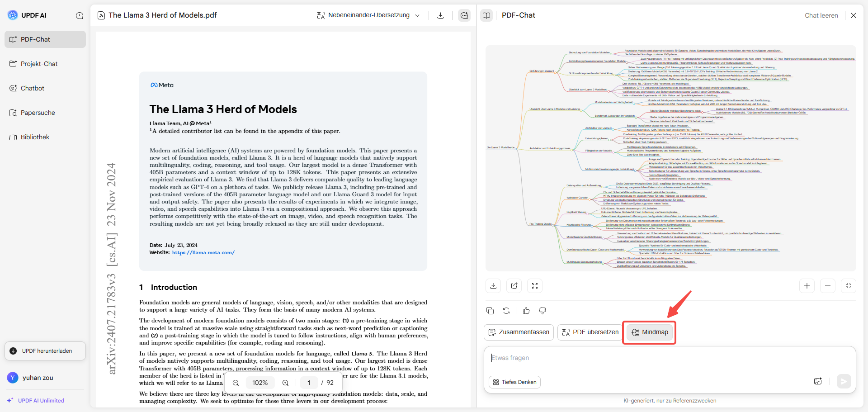The width and height of the screenshot is (868, 412).
Task: Click the 102% zoom level field
Action: click(x=260, y=383)
